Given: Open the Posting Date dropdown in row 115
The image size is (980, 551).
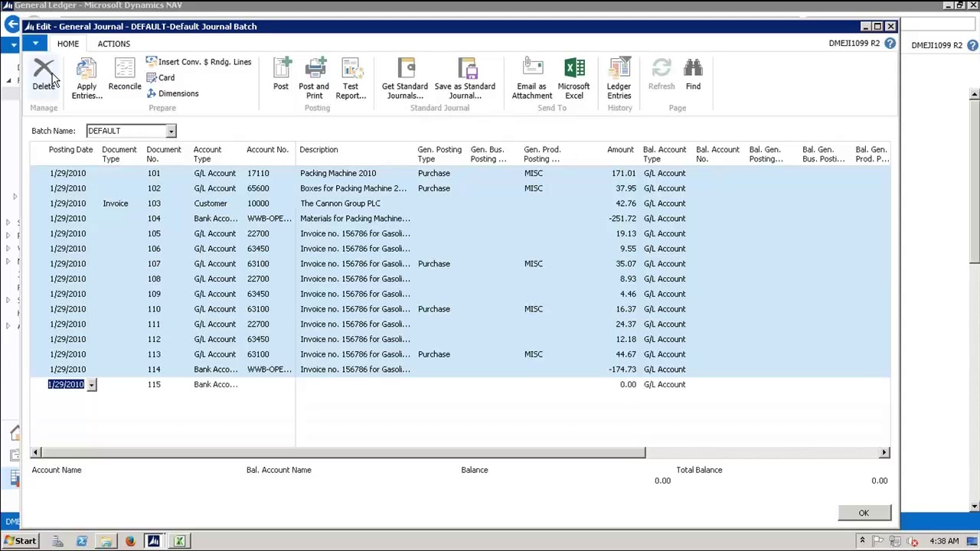Looking at the screenshot, I should click(91, 385).
